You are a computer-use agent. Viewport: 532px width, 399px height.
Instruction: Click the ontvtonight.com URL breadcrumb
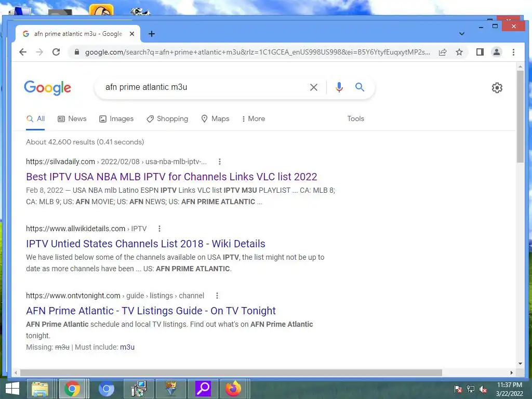(115, 296)
